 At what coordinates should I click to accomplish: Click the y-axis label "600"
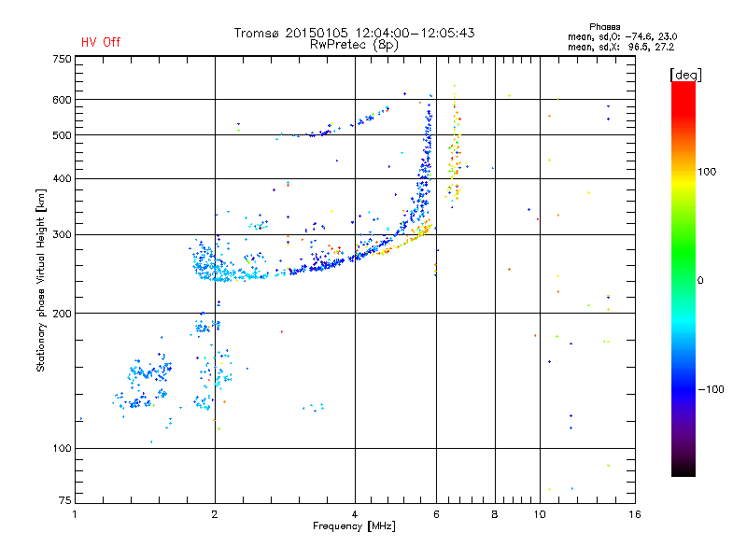click(x=62, y=100)
